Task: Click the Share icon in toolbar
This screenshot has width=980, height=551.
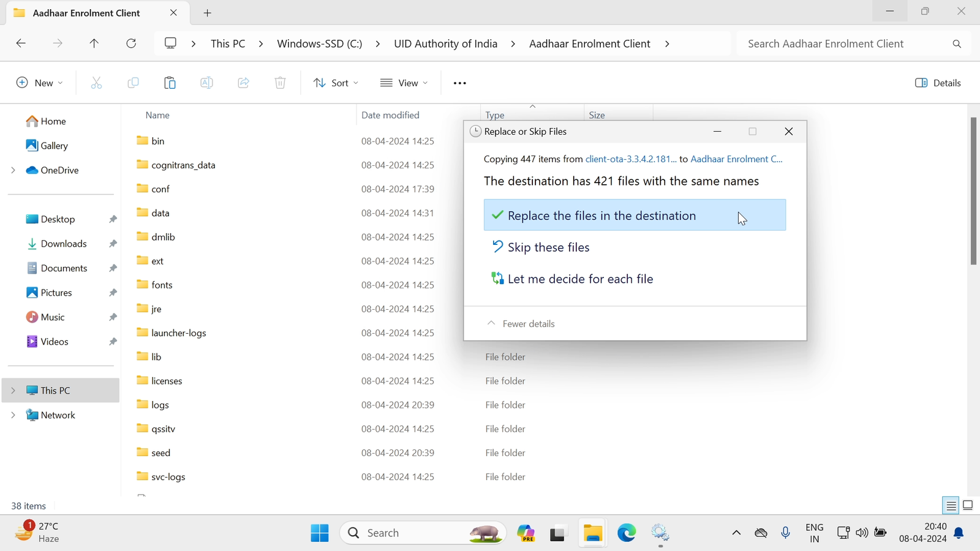Action: (x=243, y=83)
